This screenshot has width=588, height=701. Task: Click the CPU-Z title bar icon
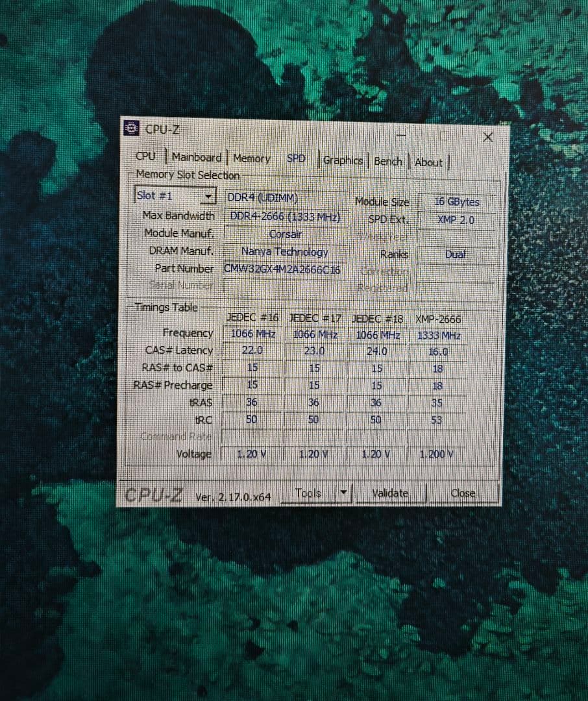click(131, 128)
